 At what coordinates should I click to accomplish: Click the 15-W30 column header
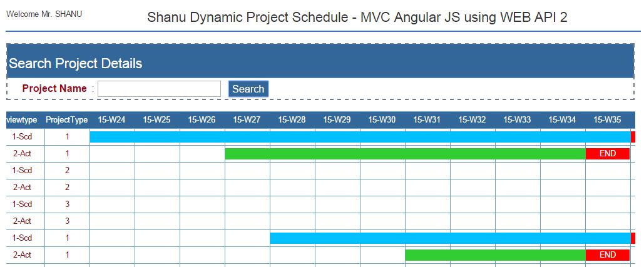point(382,120)
